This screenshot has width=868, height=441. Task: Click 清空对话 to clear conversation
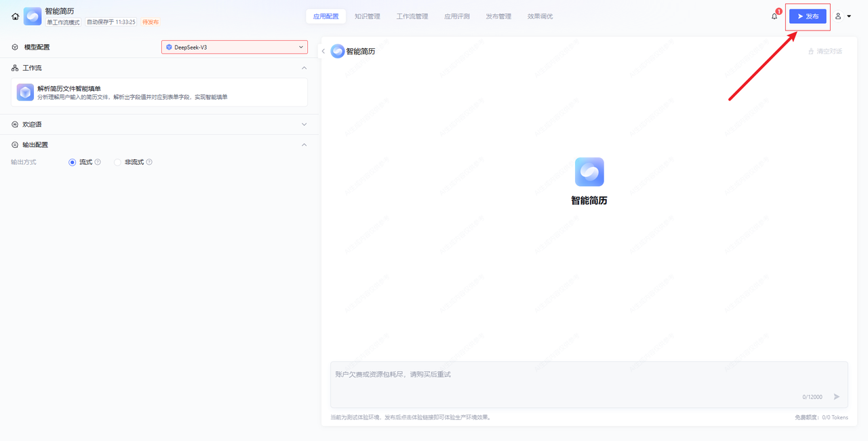(825, 52)
